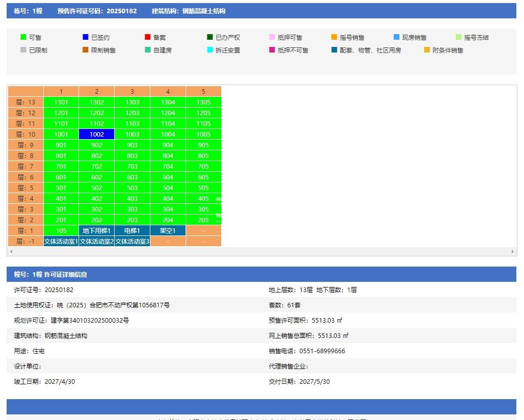Select unit 405
The image size is (524, 420).
[x=203, y=198]
